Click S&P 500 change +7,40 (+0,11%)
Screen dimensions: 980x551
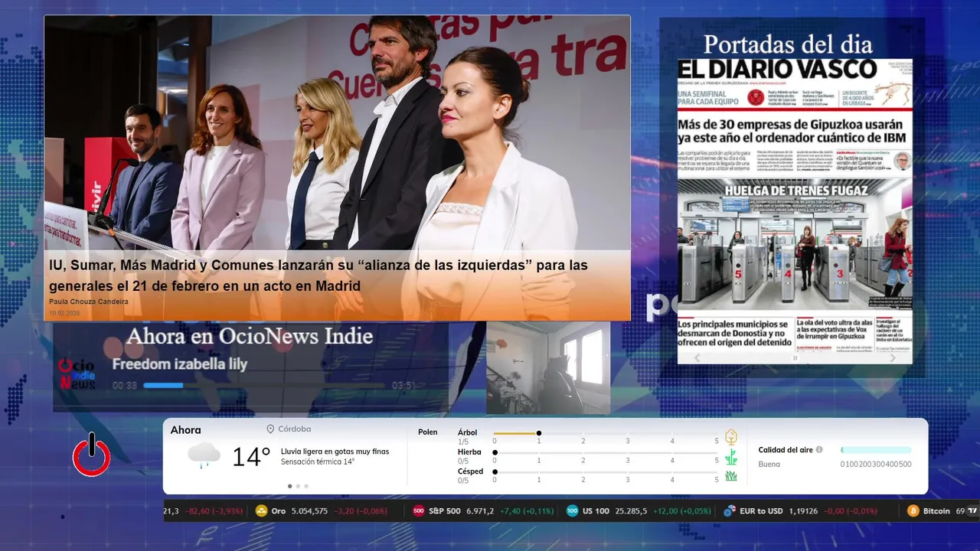(527, 511)
